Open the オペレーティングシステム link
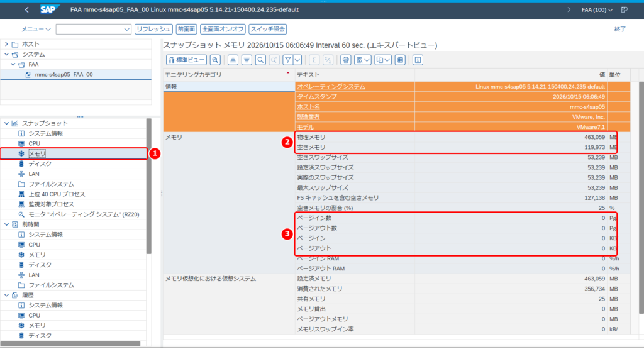Image resolution: width=644 pixels, height=349 pixels. [331, 87]
